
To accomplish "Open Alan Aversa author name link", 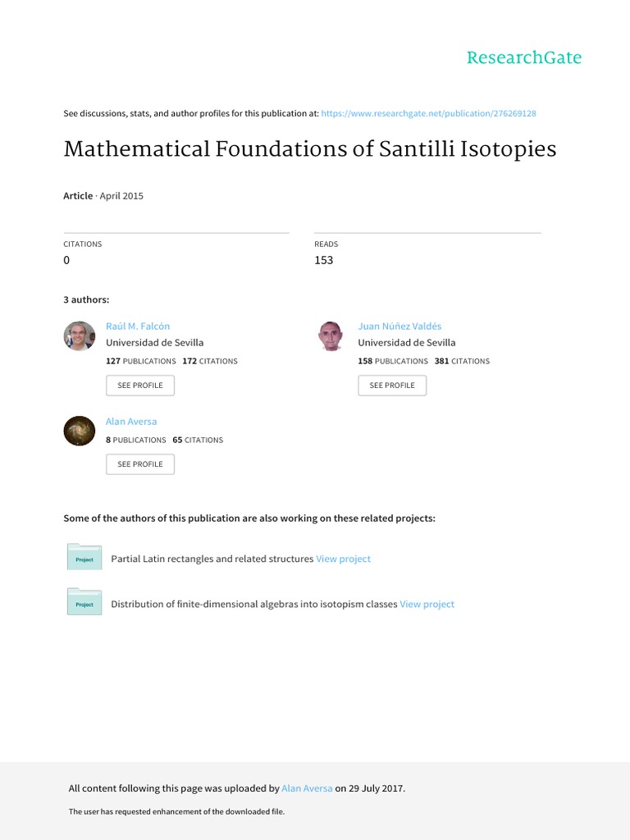I will [x=131, y=422].
